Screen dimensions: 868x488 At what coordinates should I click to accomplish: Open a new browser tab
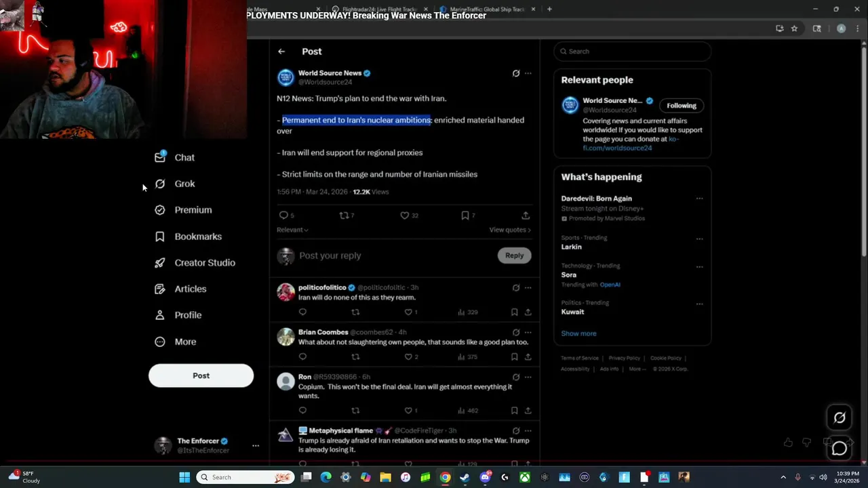(549, 9)
